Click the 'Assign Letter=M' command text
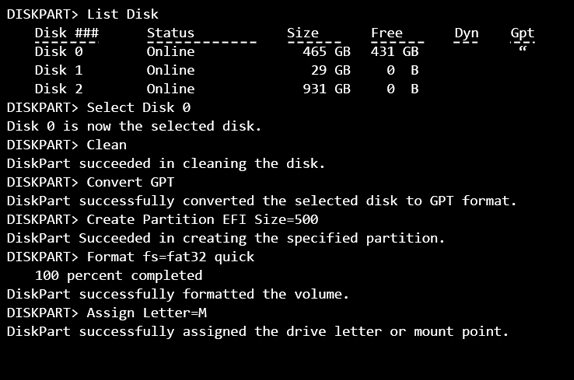The width and height of the screenshot is (574, 380). pos(146,313)
